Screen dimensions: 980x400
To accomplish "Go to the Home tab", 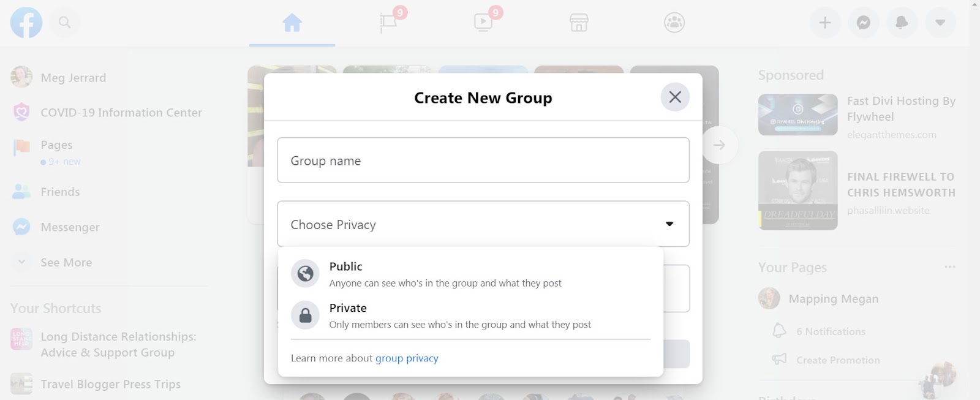I will 292,23.
